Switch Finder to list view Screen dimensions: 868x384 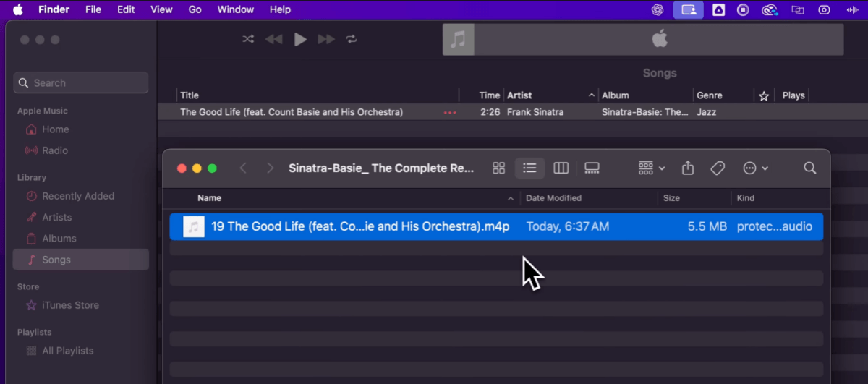[529, 168]
